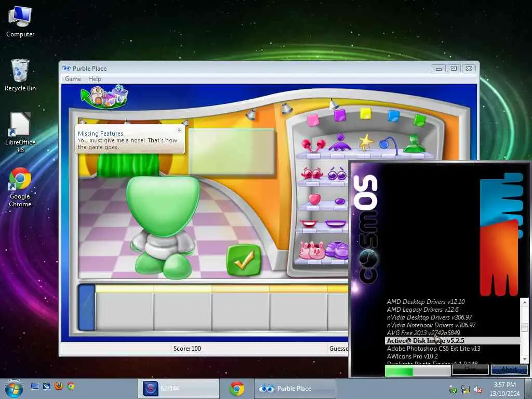Select AMD Legacy Drivers v12.6 entry
This screenshot has width=532, height=399.
(x=422, y=310)
